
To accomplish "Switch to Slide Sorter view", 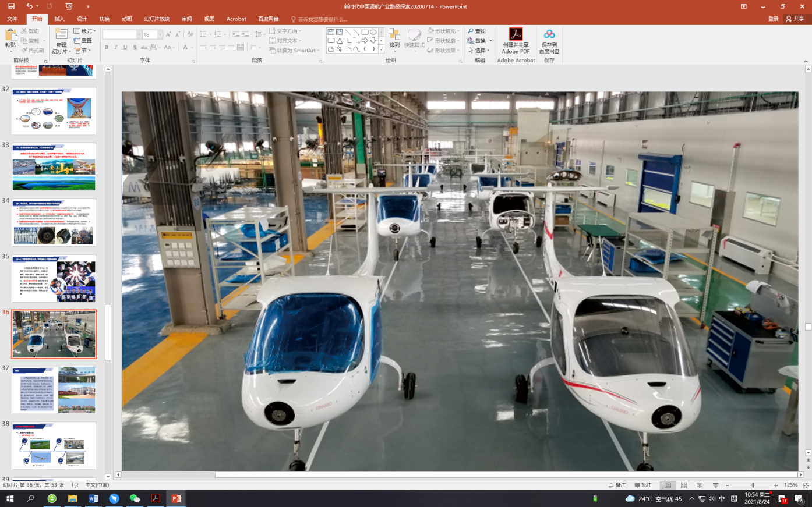I will click(684, 485).
